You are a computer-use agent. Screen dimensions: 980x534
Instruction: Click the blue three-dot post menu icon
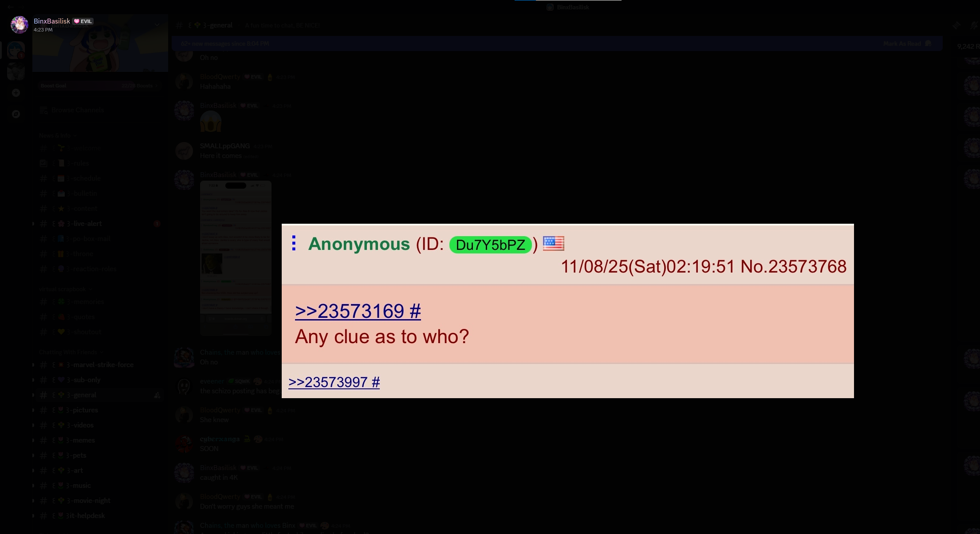294,243
